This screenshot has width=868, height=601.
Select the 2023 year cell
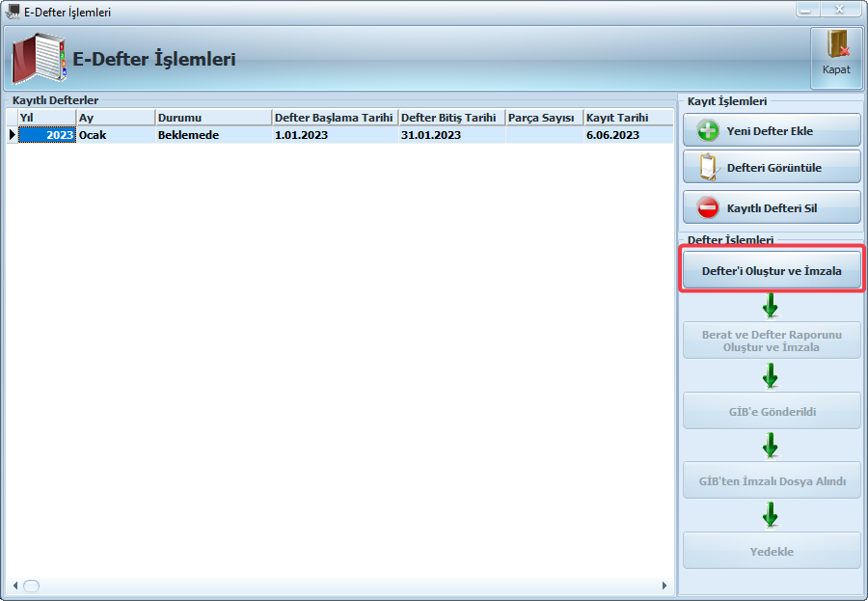click(47, 135)
